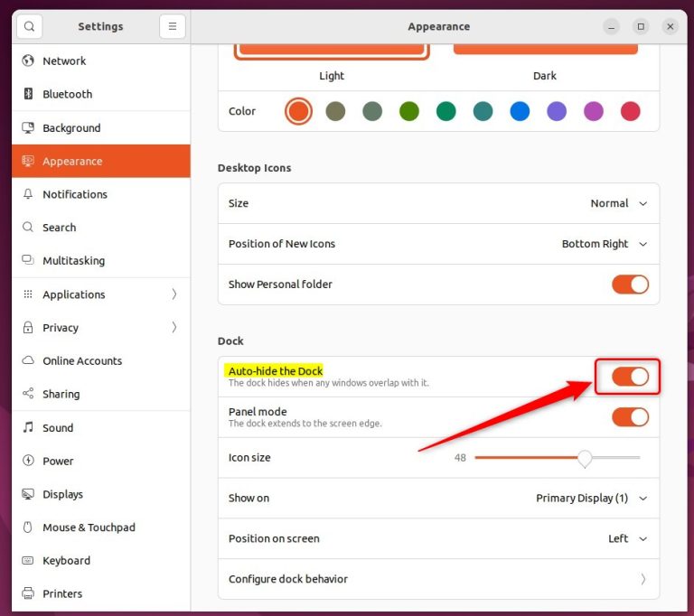694x616 pixels.
Task: Click the Notifications bell icon
Action: 28,194
